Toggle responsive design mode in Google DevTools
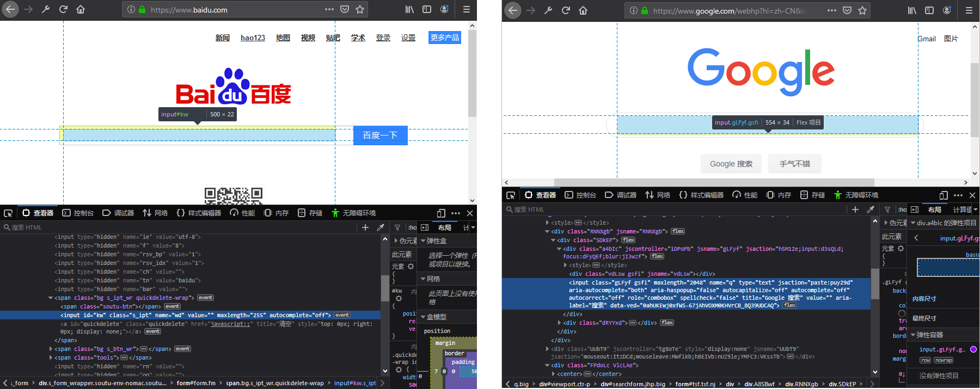Image resolution: width=980 pixels, height=389 pixels. [944, 195]
